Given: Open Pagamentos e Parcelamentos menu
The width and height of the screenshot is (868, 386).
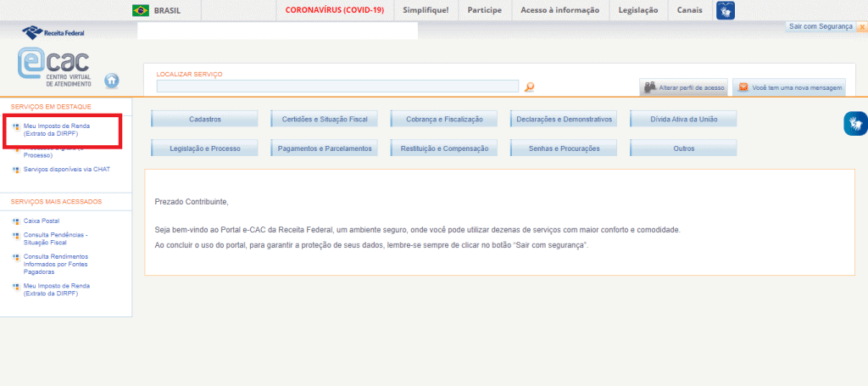Looking at the screenshot, I should [x=325, y=148].
